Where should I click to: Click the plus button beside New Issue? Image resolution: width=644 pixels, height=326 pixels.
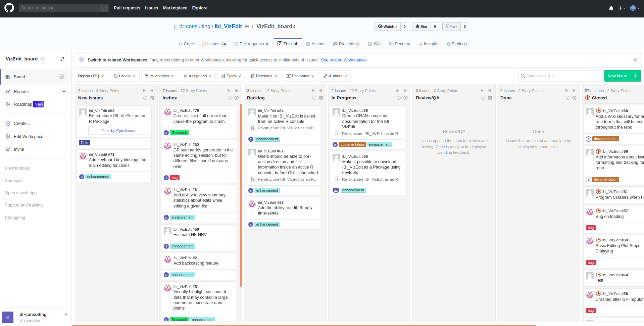636,76
